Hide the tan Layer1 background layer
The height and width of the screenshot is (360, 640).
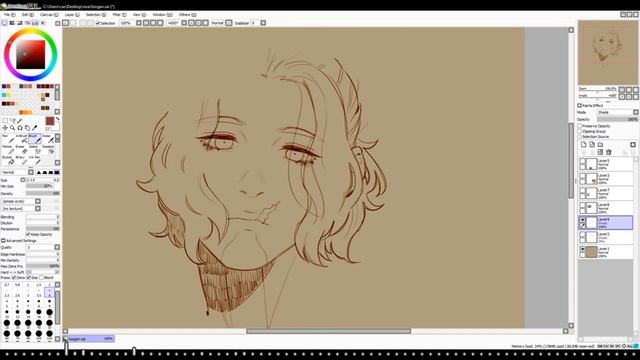(582, 249)
